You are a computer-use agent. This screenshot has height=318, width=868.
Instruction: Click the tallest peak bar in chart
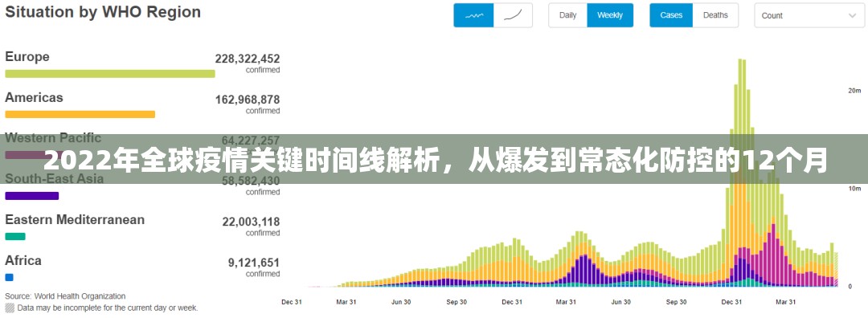741,173
